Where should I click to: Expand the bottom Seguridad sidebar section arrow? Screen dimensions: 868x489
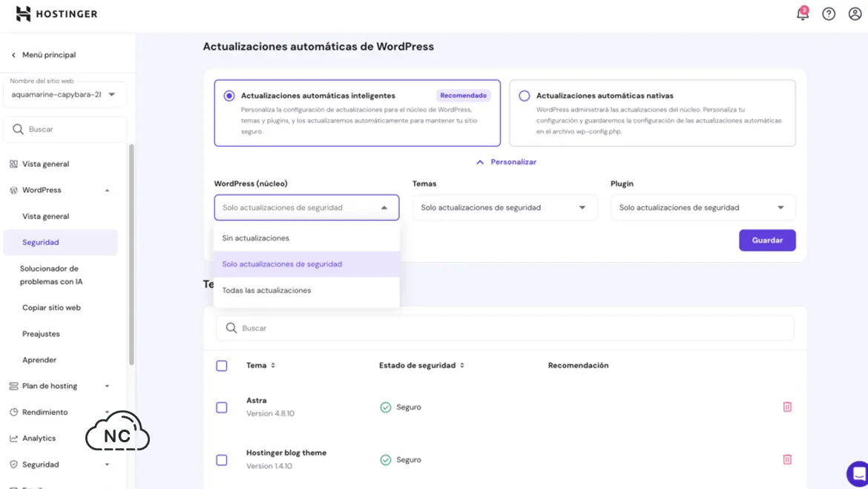[x=107, y=465]
